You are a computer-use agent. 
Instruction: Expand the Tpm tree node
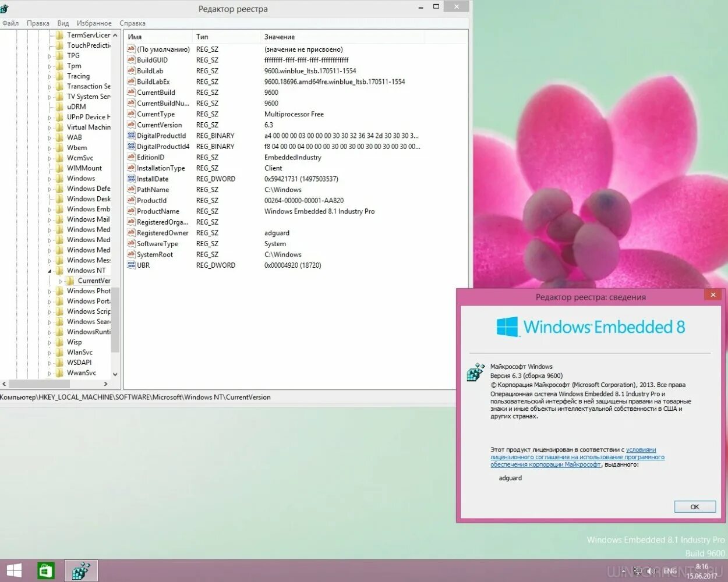[x=50, y=66]
